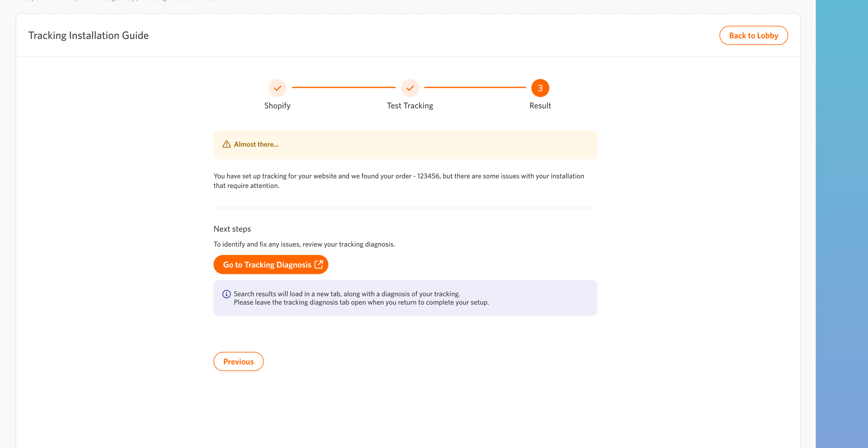Click the Shopify step label

[x=277, y=105]
